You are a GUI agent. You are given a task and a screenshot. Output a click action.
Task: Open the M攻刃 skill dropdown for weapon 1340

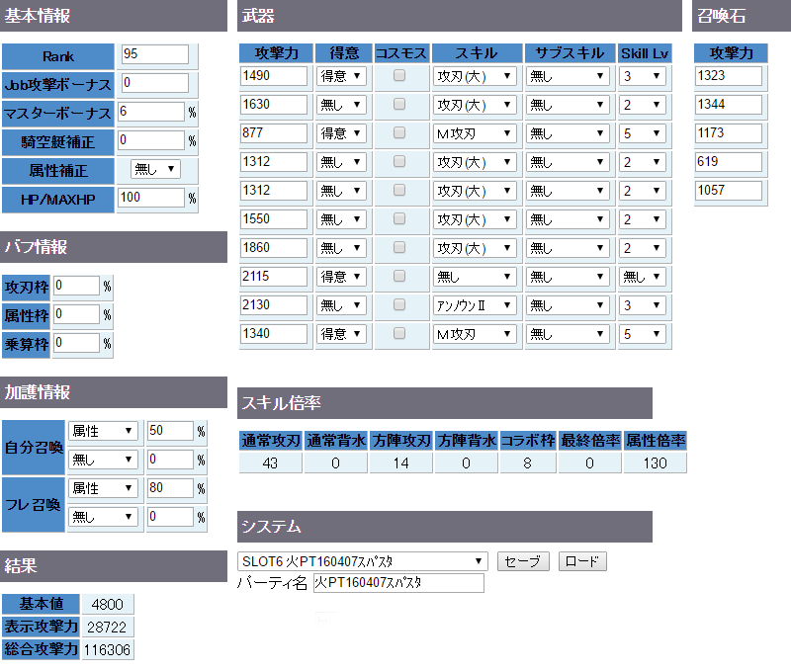(x=475, y=334)
